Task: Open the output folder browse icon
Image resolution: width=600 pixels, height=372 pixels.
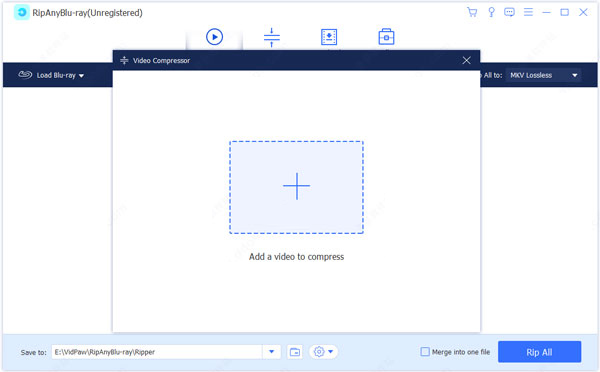Action: tap(295, 352)
